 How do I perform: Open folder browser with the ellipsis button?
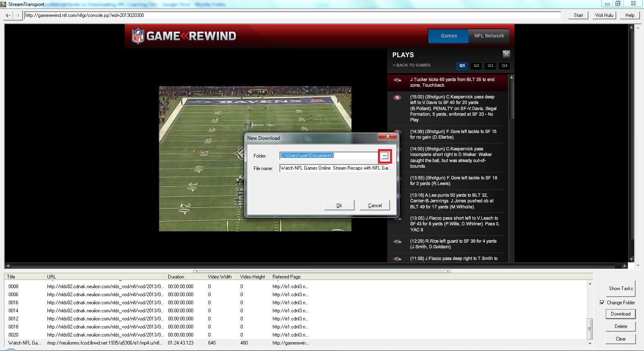coord(385,156)
